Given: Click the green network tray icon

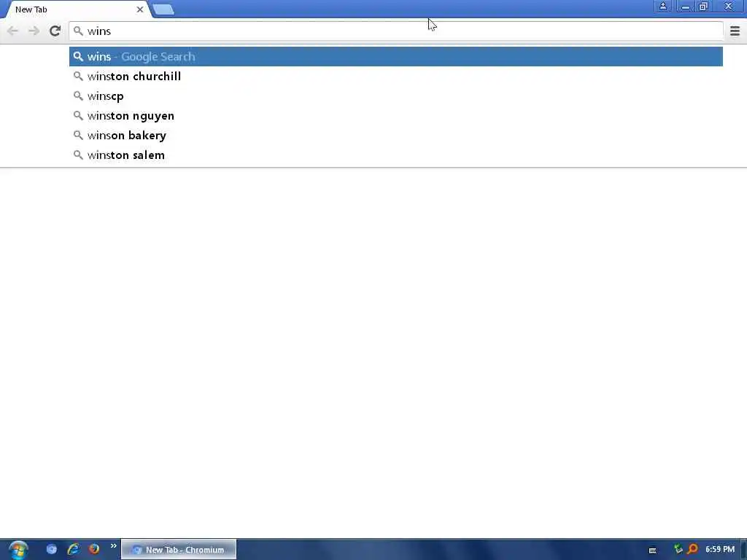Looking at the screenshot, I should click(x=678, y=549).
